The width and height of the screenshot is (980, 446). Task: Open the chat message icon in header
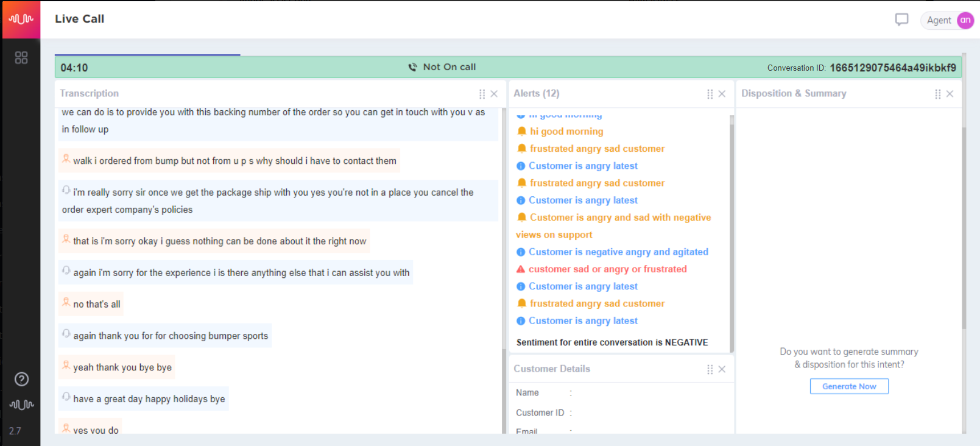[901, 19]
